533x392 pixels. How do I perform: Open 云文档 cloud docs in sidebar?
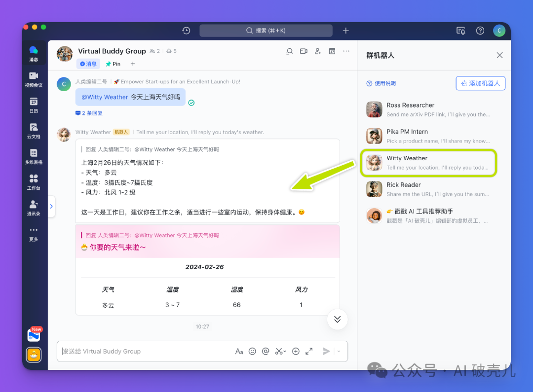click(x=34, y=131)
